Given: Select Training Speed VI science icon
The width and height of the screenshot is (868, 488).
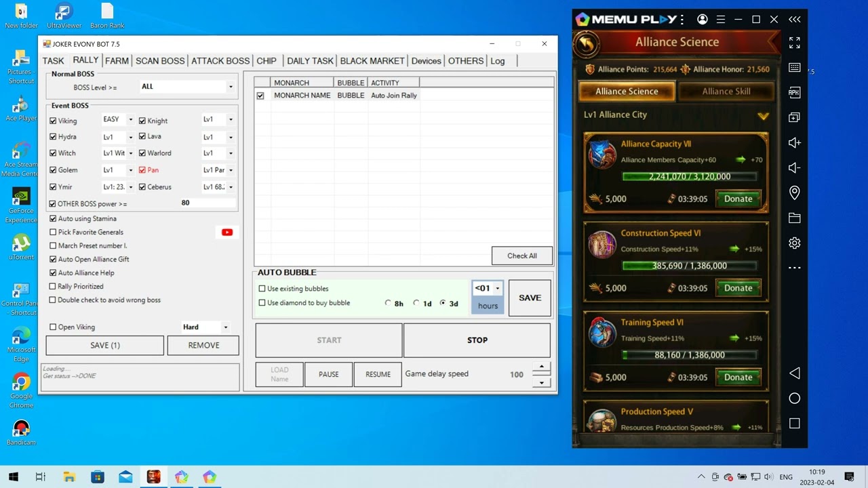Looking at the screenshot, I should [601, 333].
